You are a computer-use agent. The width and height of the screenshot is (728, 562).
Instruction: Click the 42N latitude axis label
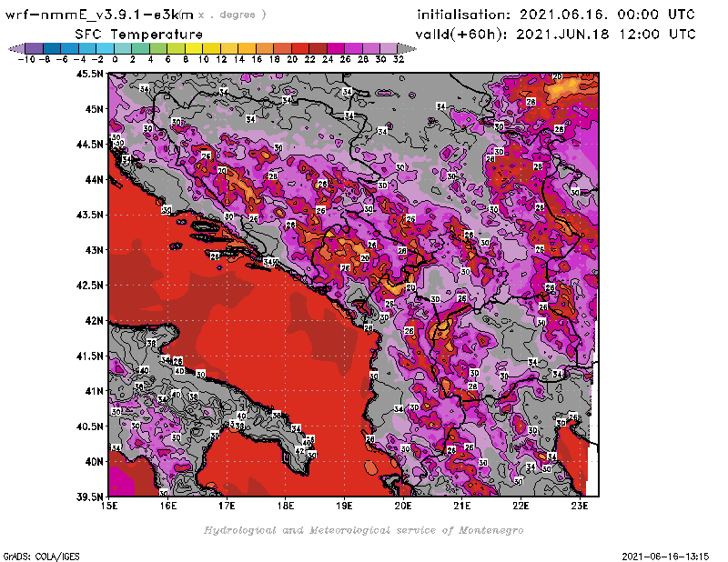94,321
